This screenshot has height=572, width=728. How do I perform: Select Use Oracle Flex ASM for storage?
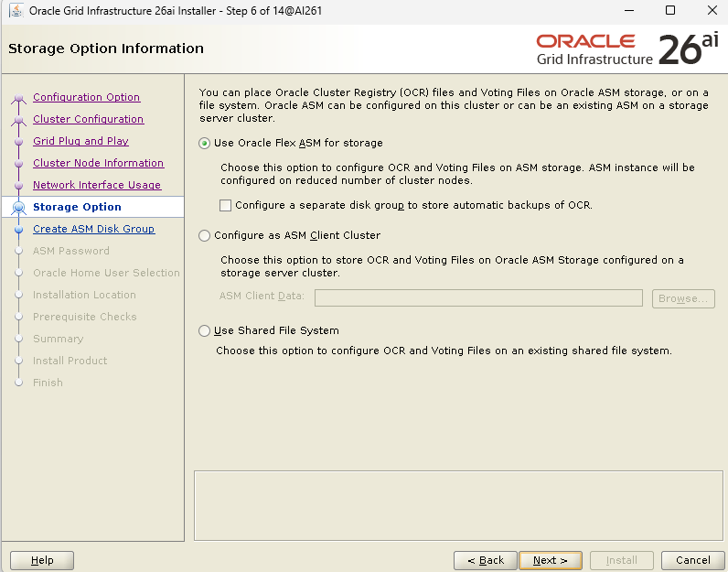(205, 144)
